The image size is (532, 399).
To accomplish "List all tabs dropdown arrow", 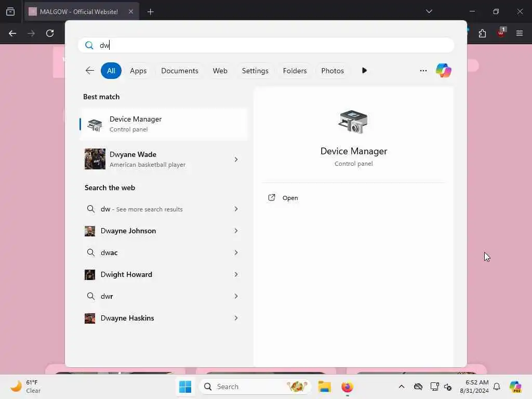I will click(429, 11).
